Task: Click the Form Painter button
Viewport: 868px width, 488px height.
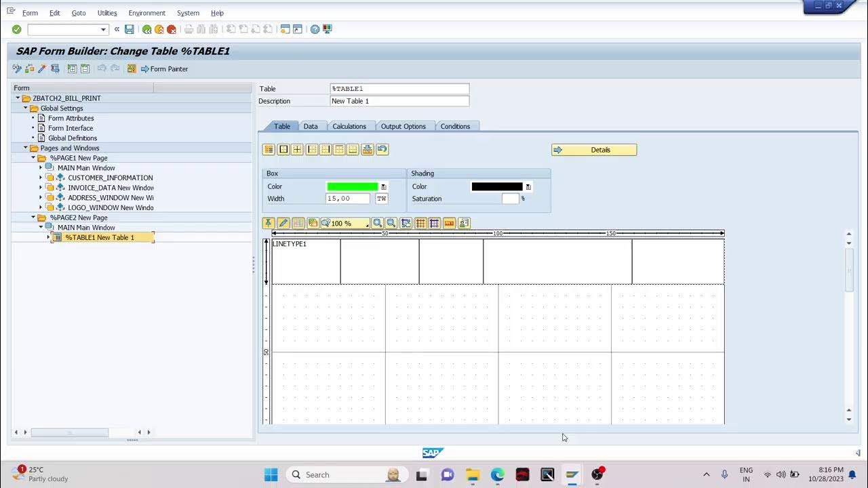Action: [164, 68]
